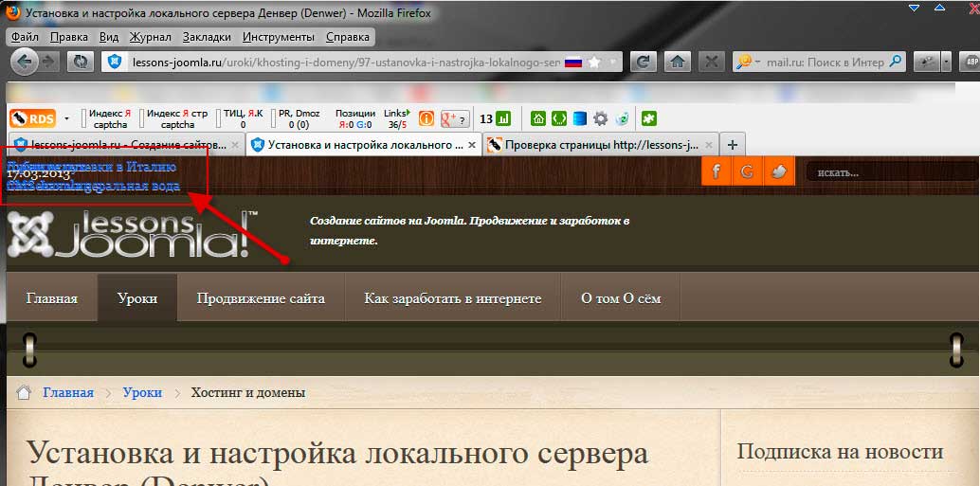Screen dimensions: 980x486
Task: Click the Главная breadcrumb link
Action: click(x=68, y=393)
